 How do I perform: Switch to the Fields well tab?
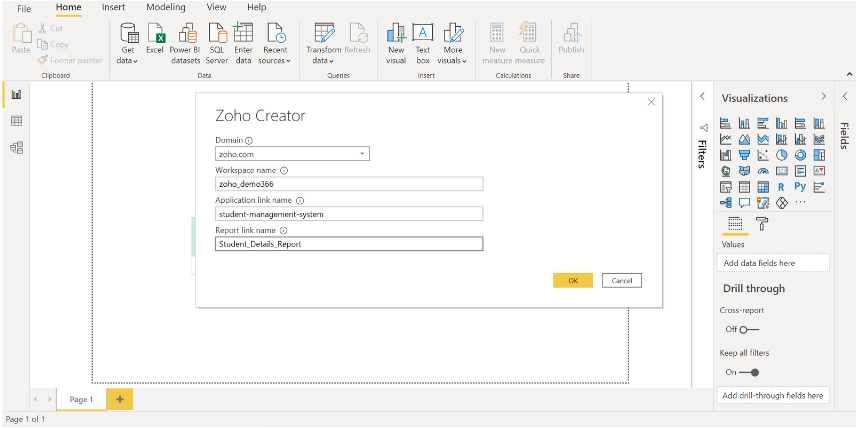tap(735, 223)
